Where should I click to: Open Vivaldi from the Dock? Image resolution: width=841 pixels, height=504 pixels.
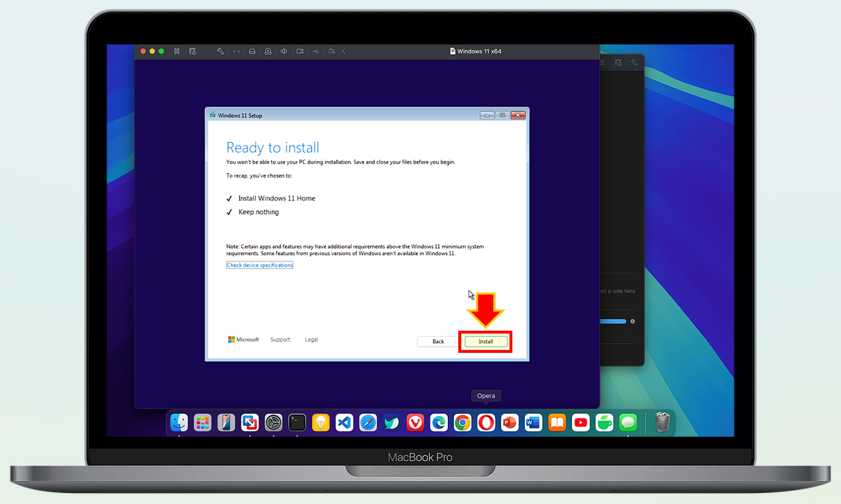[415, 422]
